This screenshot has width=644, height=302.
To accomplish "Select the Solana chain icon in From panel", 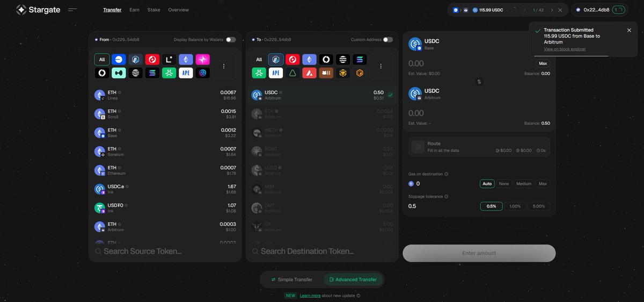I will [x=152, y=73].
